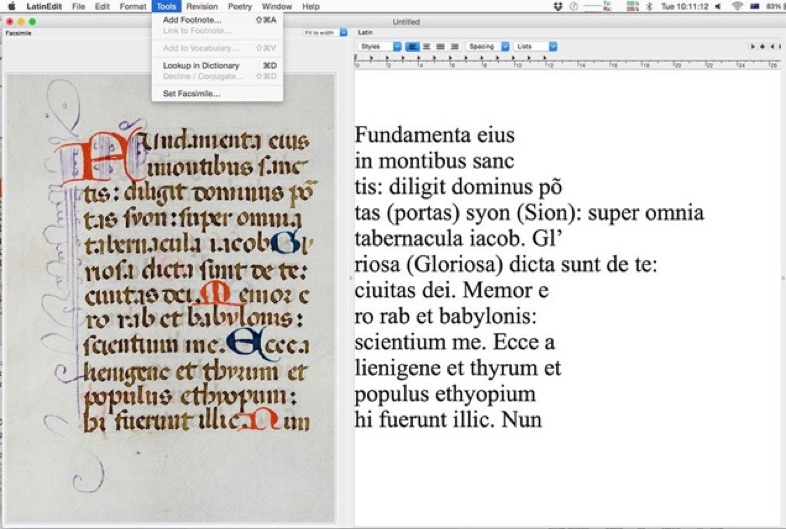Click the greyed Decline / Conjugate... item
This screenshot has width=786, height=529.
pos(218,76)
